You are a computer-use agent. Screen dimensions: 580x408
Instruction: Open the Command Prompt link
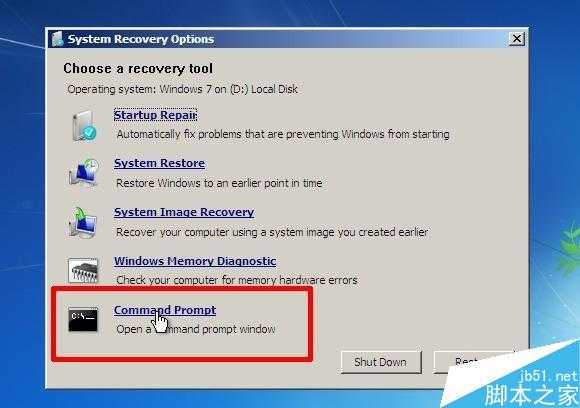click(165, 310)
